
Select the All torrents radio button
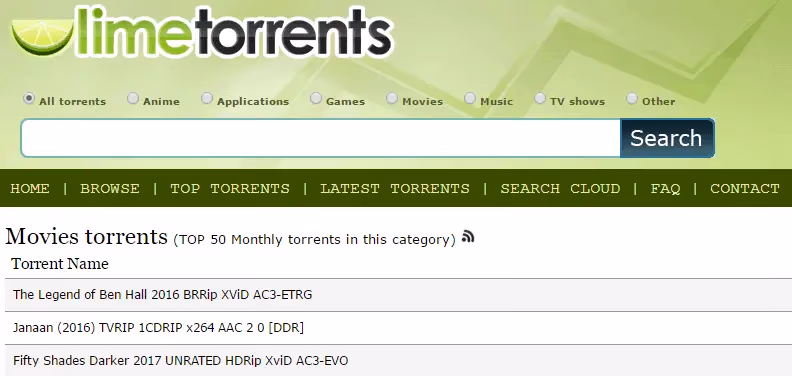29,98
